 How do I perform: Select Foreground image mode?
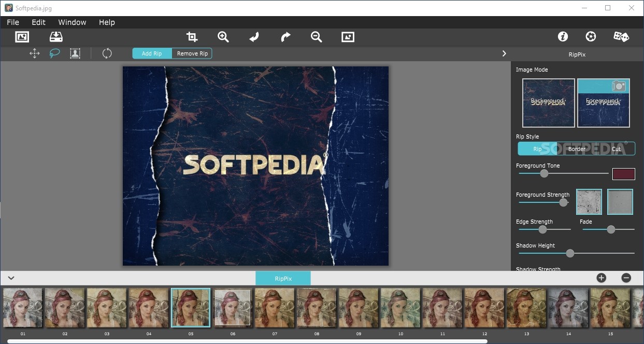(604, 103)
